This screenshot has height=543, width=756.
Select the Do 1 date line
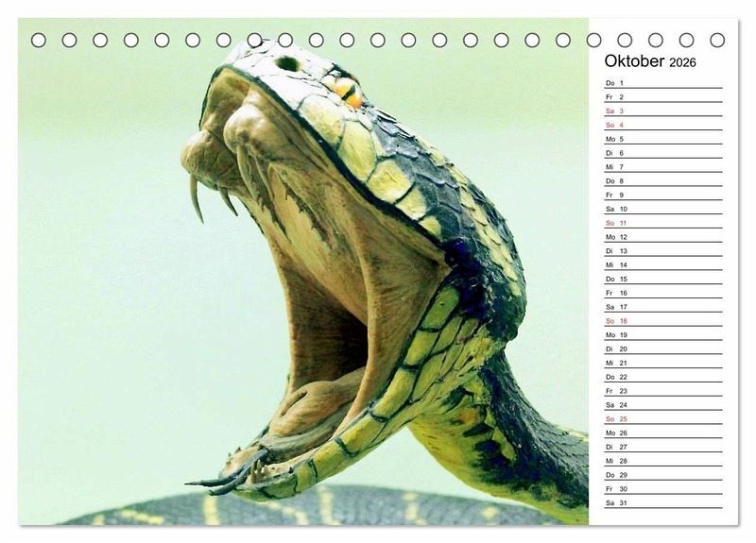tap(663, 83)
